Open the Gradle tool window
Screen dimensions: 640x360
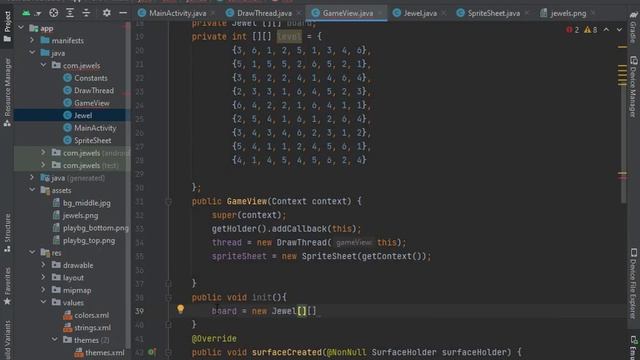click(x=633, y=27)
